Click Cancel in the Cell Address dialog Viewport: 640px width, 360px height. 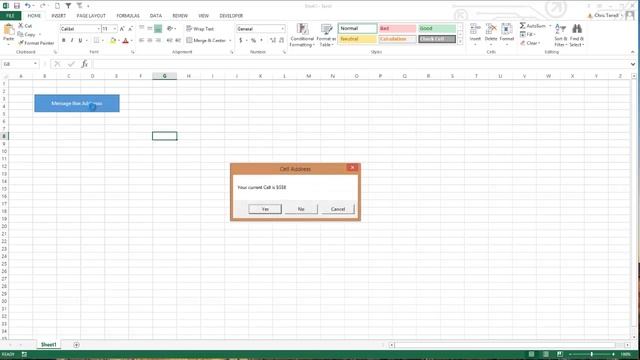(338, 209)
